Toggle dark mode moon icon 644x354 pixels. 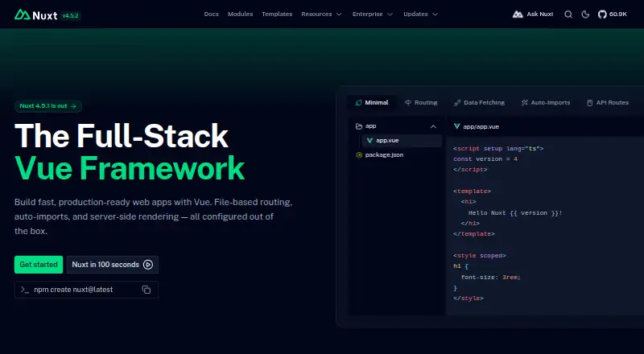585,14
